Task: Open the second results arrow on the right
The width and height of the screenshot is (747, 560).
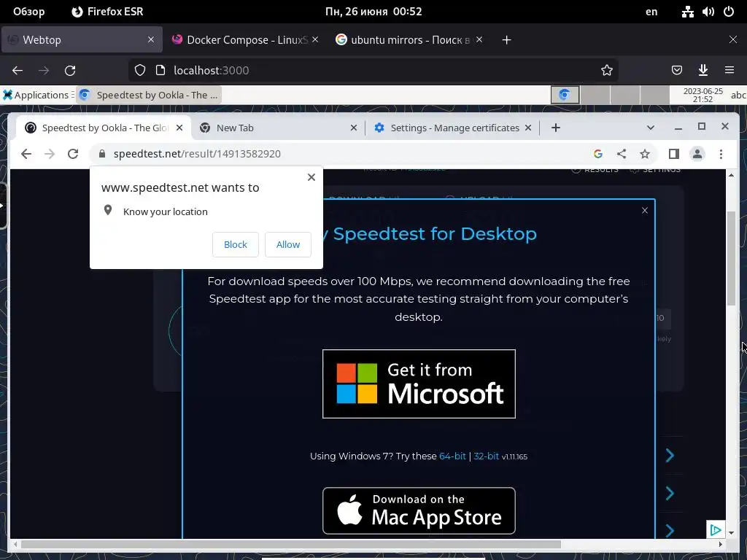Action: 670,493
